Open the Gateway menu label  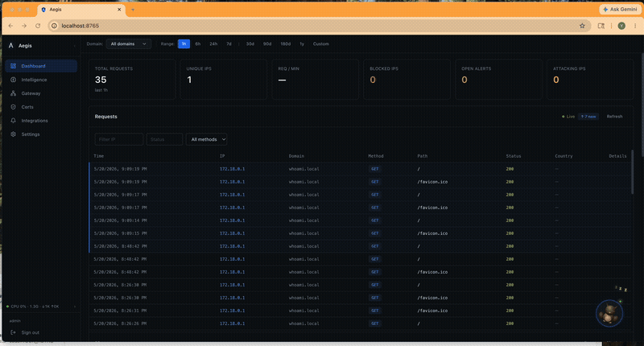(x=31, y=93)
